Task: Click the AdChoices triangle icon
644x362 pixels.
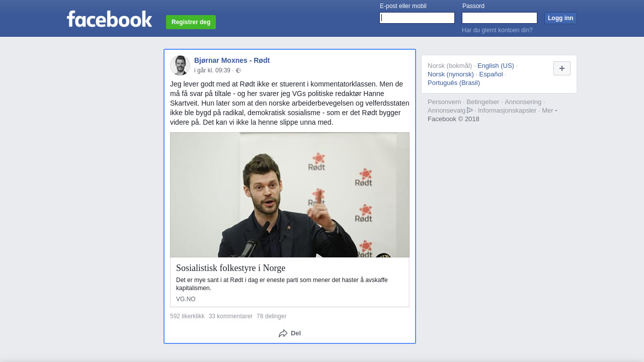Action: 470,110
